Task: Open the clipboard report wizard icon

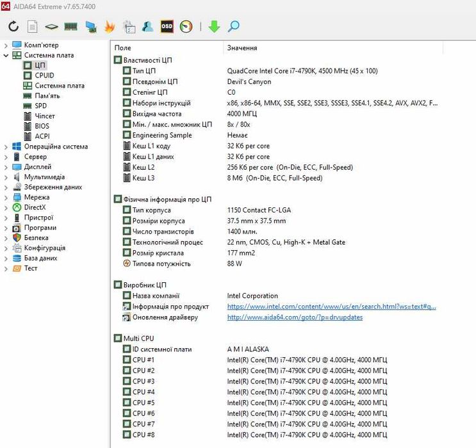Action: click(129, 27)
